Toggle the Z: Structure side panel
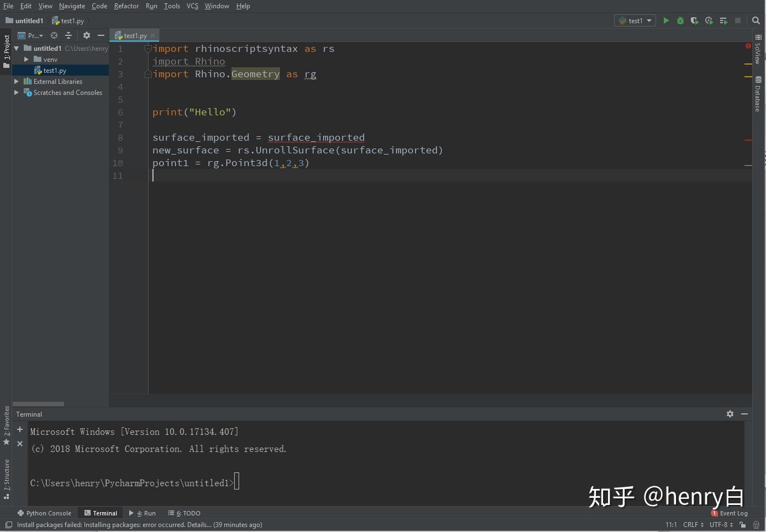The height and width of the screenshot is (532, 766). [6, 479]
